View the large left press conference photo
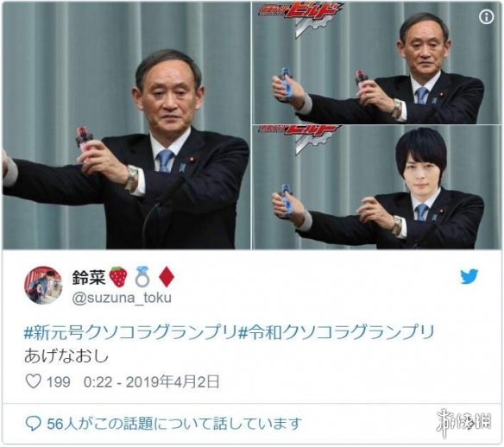This screenshot has height=447, width=504. (126, 126)
